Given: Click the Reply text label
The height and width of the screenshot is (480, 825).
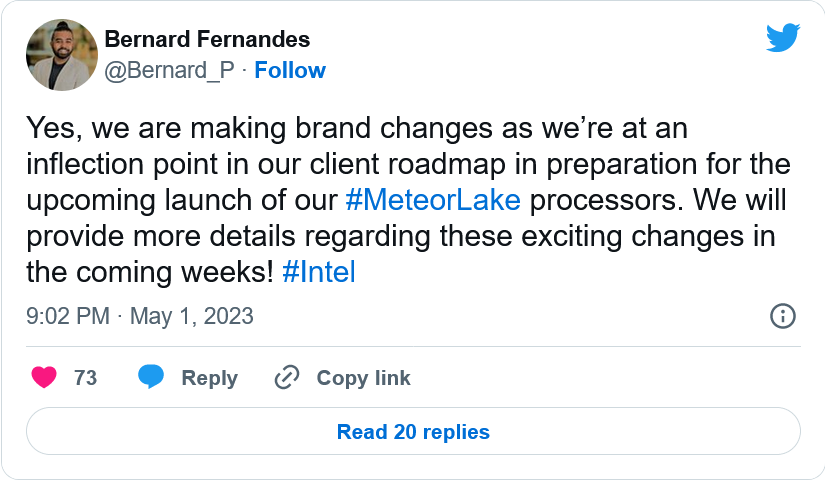Looking at the screenshot, I should [209, 378].
